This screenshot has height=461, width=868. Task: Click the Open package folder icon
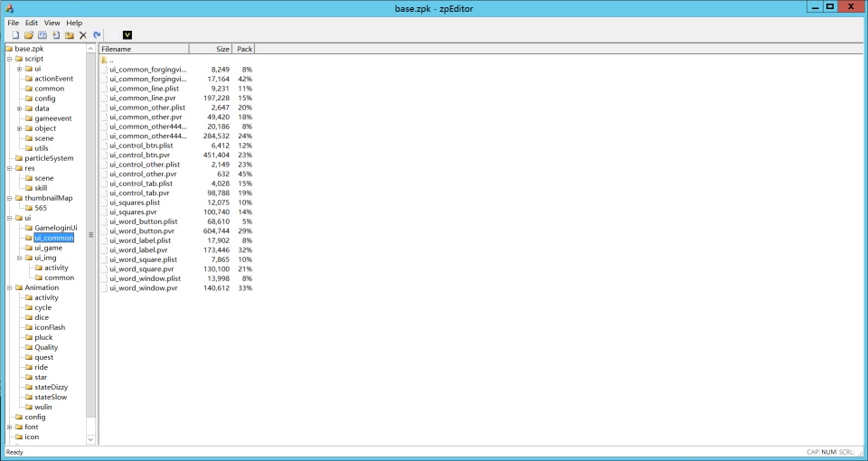[x=29, y=35]
